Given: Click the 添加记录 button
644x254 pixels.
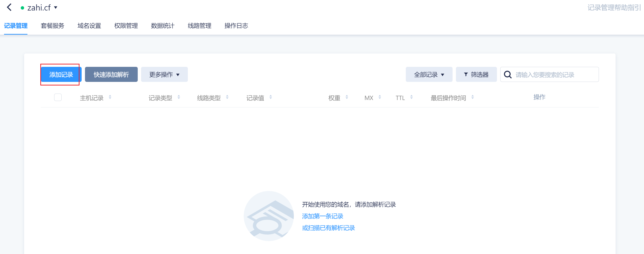Looking at the screenshot, I should coord(61,74).
